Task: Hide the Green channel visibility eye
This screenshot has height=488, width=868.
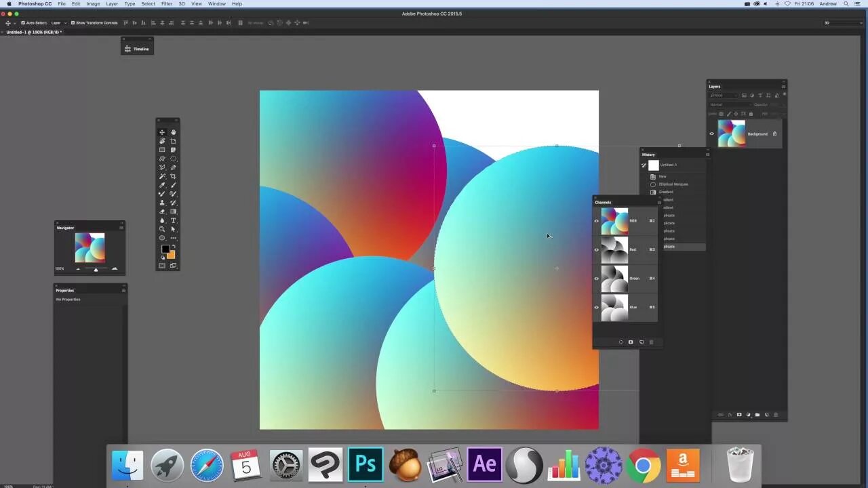Action: (x=597, y=279)
